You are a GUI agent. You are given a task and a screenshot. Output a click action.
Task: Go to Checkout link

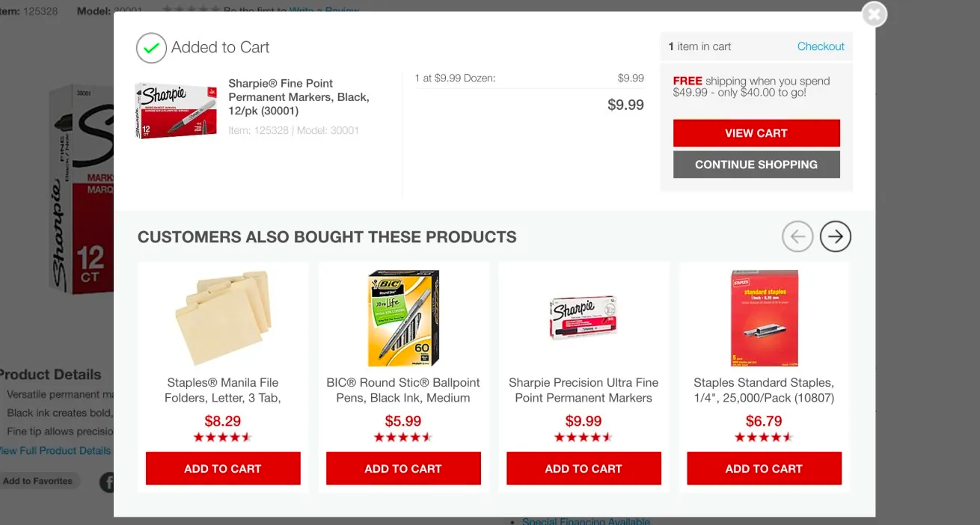click(x=820, y=46)
